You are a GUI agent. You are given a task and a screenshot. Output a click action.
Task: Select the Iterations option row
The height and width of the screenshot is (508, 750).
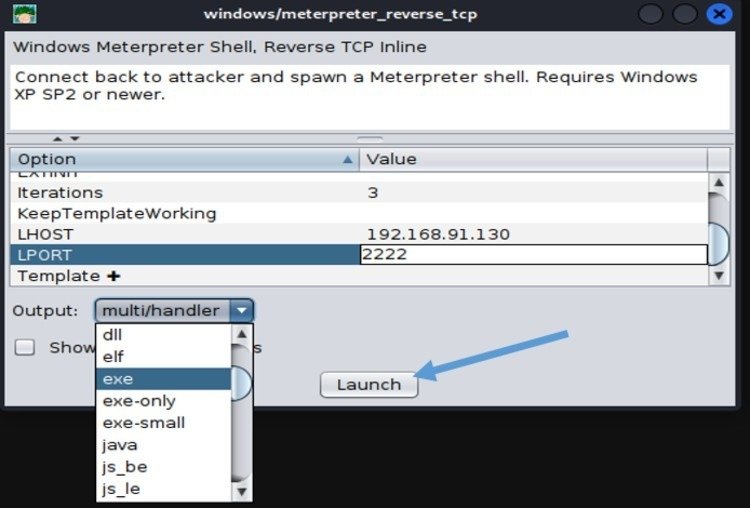pos(359,192)
